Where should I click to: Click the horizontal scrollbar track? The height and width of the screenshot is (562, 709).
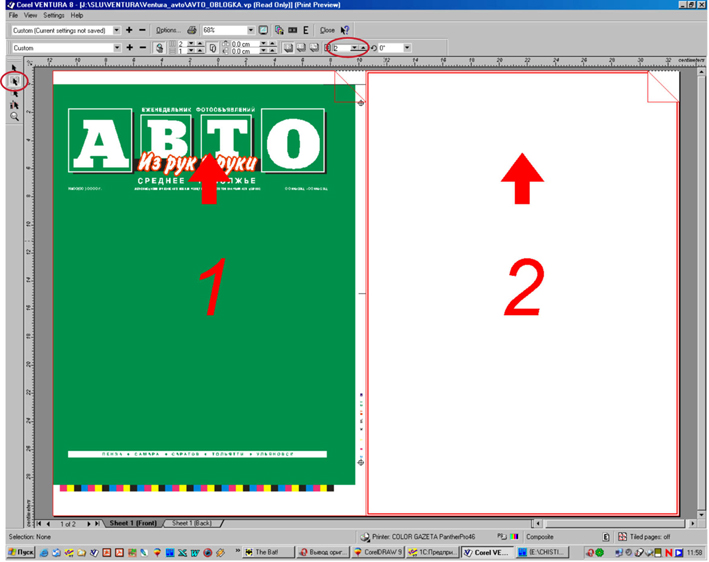coord(614,524)
